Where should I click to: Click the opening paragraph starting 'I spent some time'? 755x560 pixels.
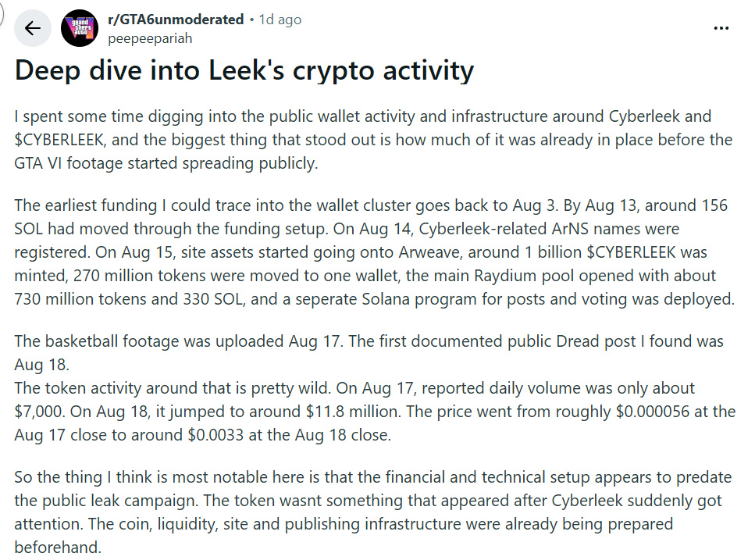373,140
